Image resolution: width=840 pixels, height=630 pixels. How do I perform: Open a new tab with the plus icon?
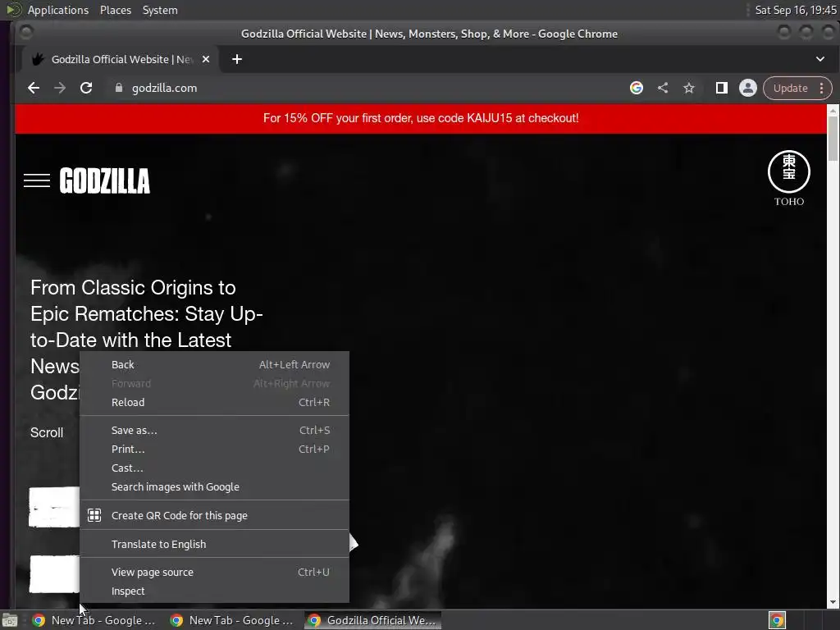237,59
